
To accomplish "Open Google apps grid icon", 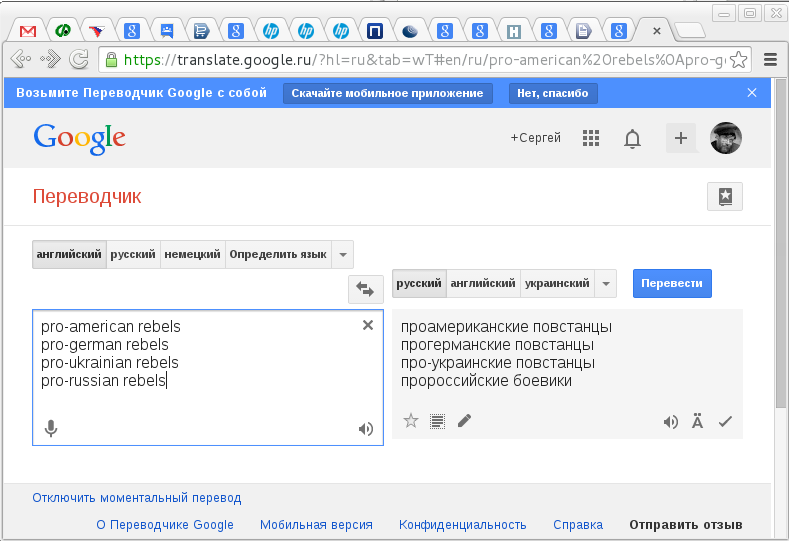I will (590, 138).
